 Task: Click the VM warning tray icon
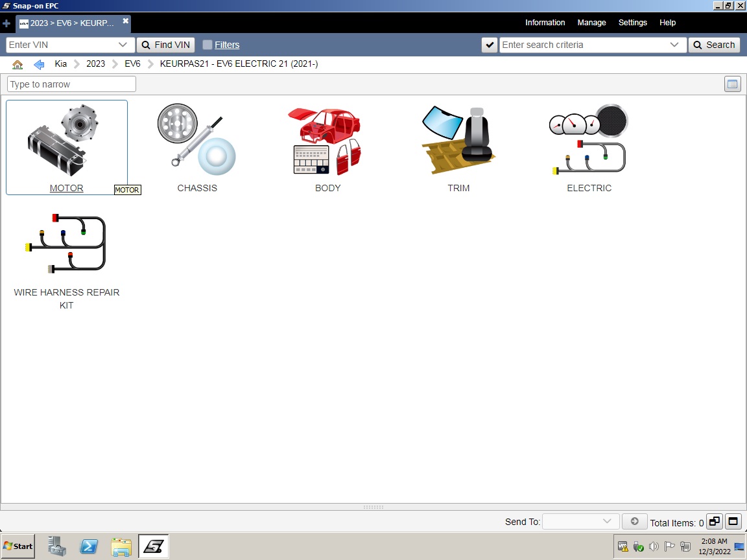(622, 546)
